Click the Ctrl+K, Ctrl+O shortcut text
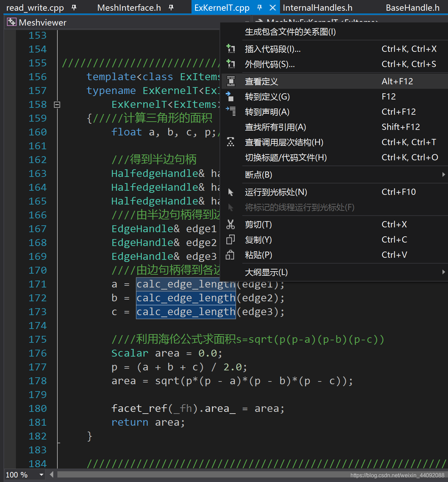The height and width of the screenshot is (482, 448). tap(410, 157)
